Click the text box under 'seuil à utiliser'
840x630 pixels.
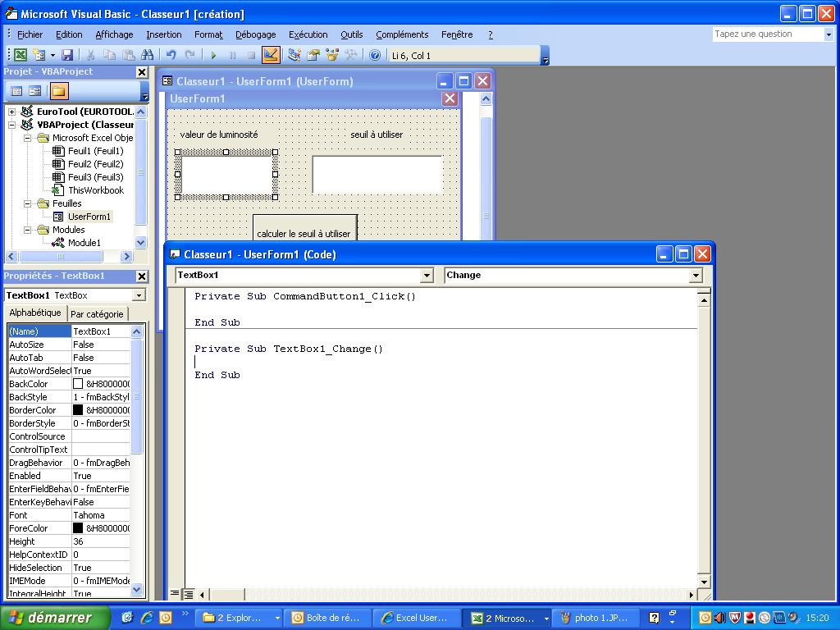click(x=377, y=175)
